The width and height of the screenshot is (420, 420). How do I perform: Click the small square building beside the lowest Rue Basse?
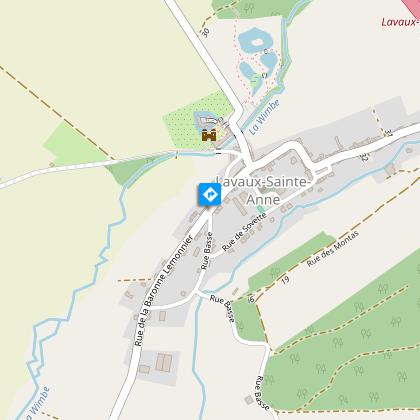249,400
